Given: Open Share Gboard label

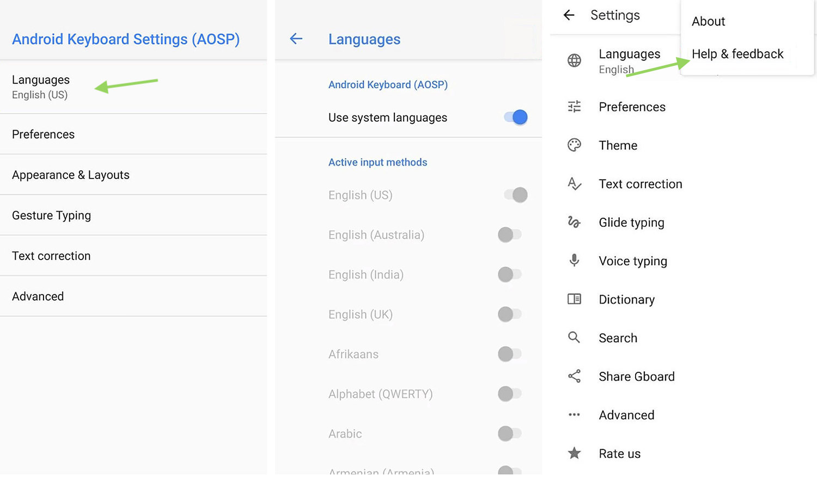Looking at the screenshot, I should [x=636, y=377].
